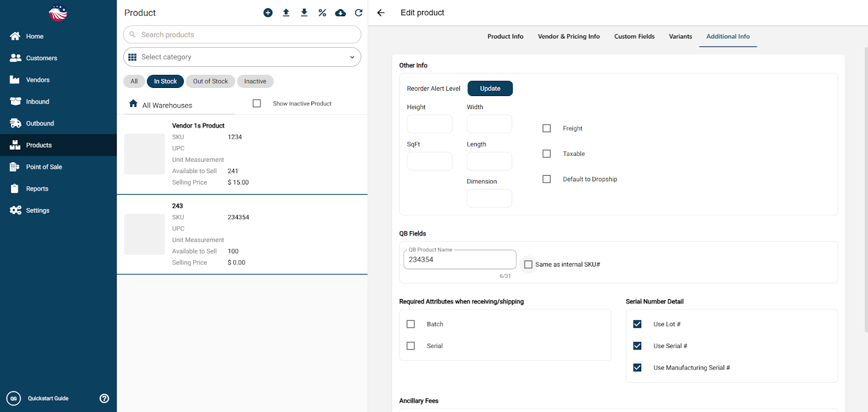Image resolution: width=868 pixels, height=412 pixels.
Task: Click the add new product plus icon
Action: tap(268, 12)
